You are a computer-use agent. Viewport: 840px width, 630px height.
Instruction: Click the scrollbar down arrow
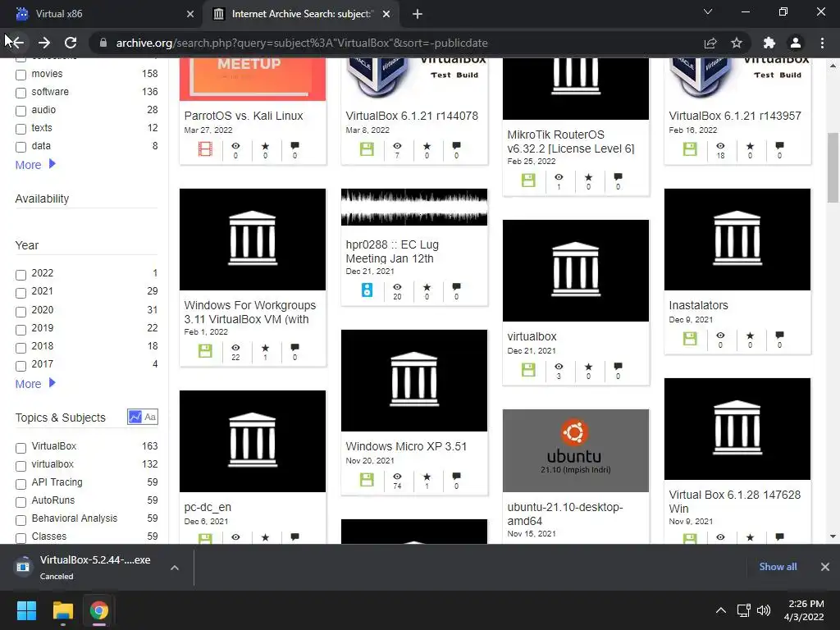pos(833,536)
